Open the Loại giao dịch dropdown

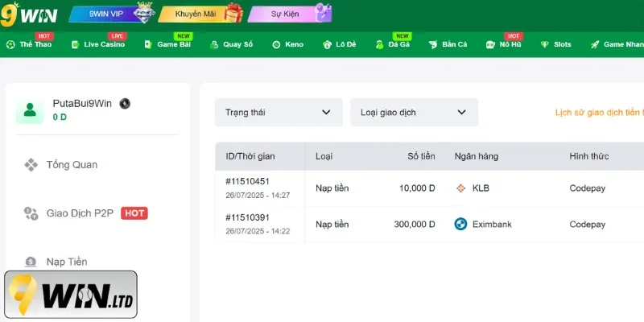point(414,112)
